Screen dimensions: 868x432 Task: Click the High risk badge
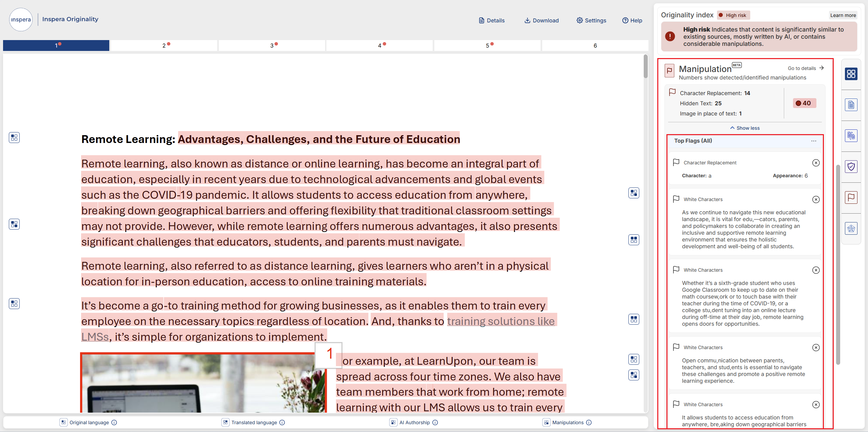coord(733,15)
